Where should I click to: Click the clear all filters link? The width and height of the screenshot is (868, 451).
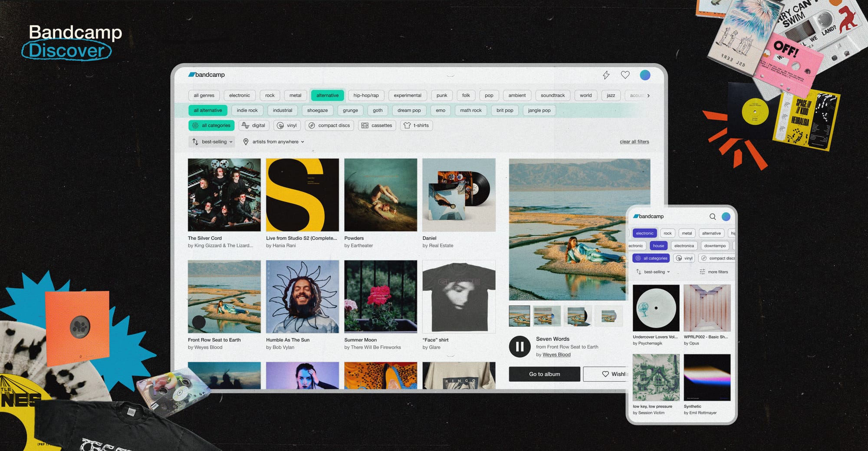click(x=634, y=142)
